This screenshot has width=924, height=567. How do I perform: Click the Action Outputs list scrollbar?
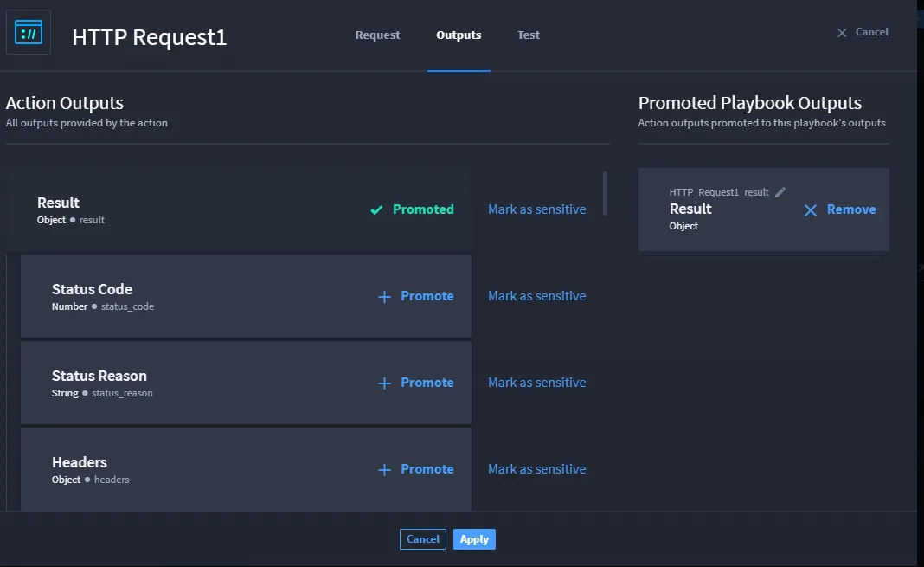tap(606, 193)
